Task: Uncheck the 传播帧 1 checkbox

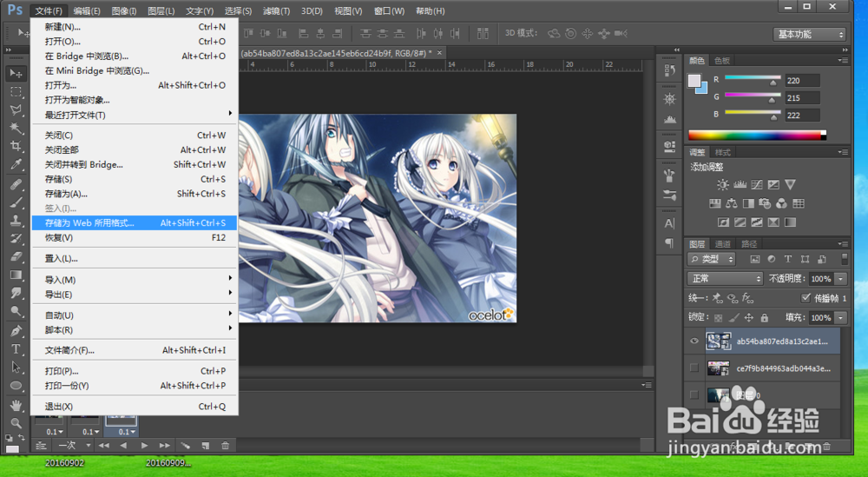Action: click(806, 298)
